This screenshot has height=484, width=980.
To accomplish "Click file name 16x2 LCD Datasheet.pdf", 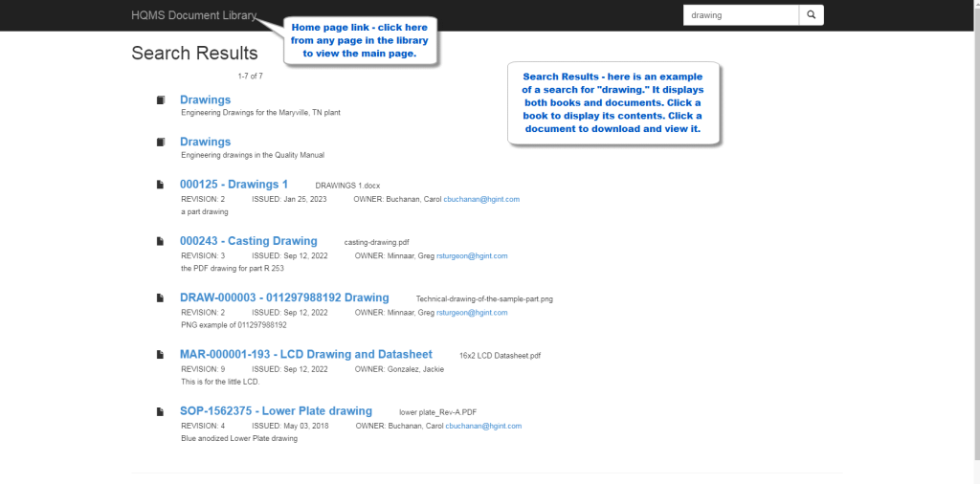I will click(500, 356).
